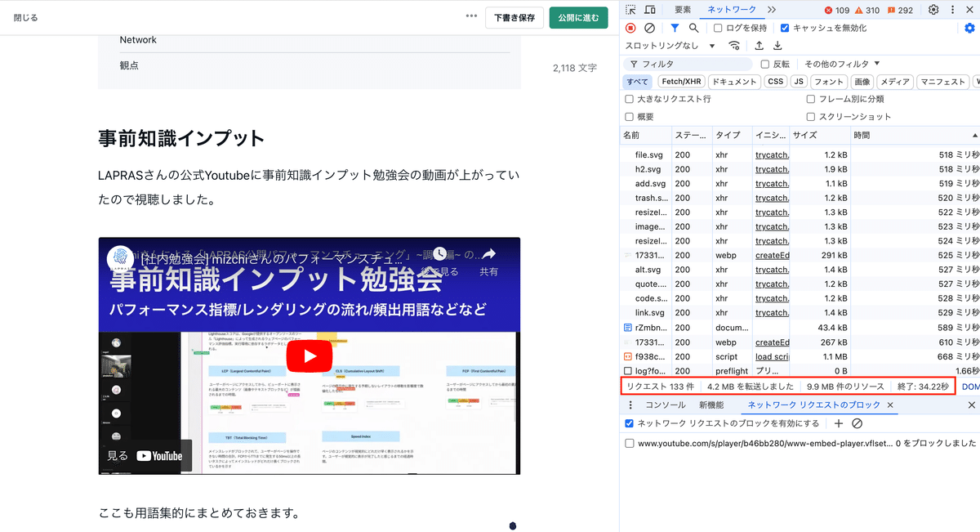The width and height of the screenshot is (980, 532).
Task: Open network panel settings blue gear
Action: tap(969, 28)
